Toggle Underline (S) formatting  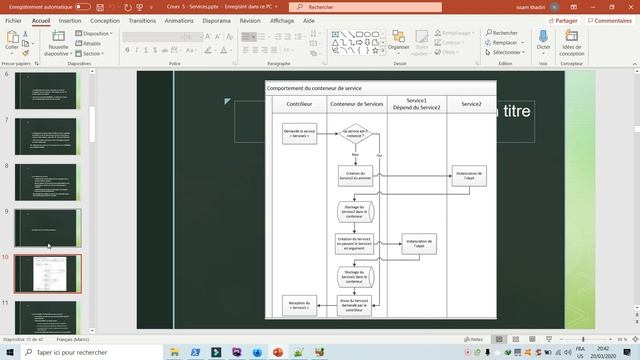tap(146, 50)
